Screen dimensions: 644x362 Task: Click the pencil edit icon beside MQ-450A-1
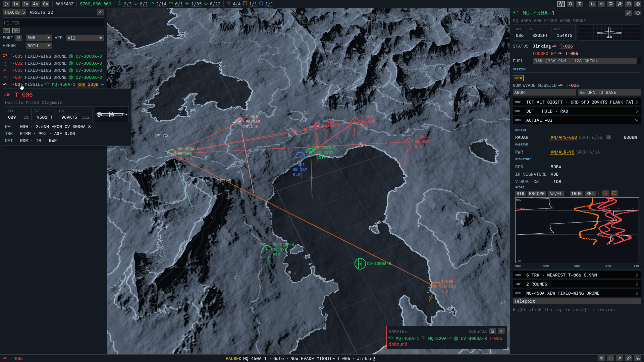click(629, 13)
